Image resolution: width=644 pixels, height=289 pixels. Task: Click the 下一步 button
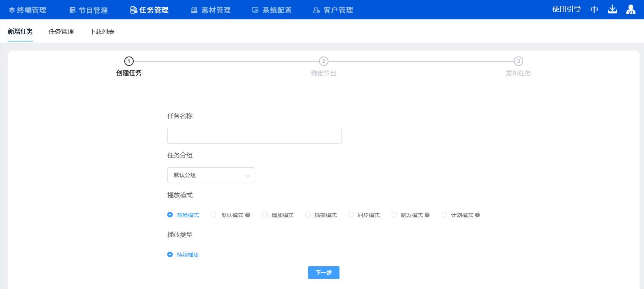(x=323, y=272)
